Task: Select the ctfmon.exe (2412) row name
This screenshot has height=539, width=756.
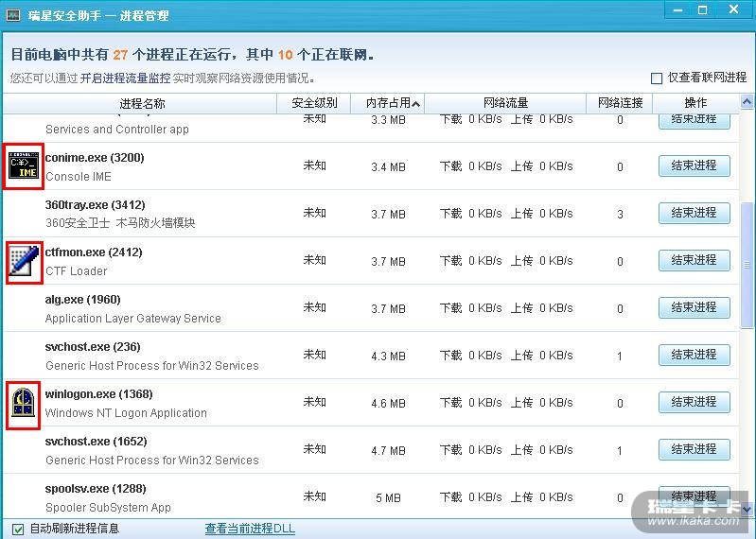Action: (94, 252)
